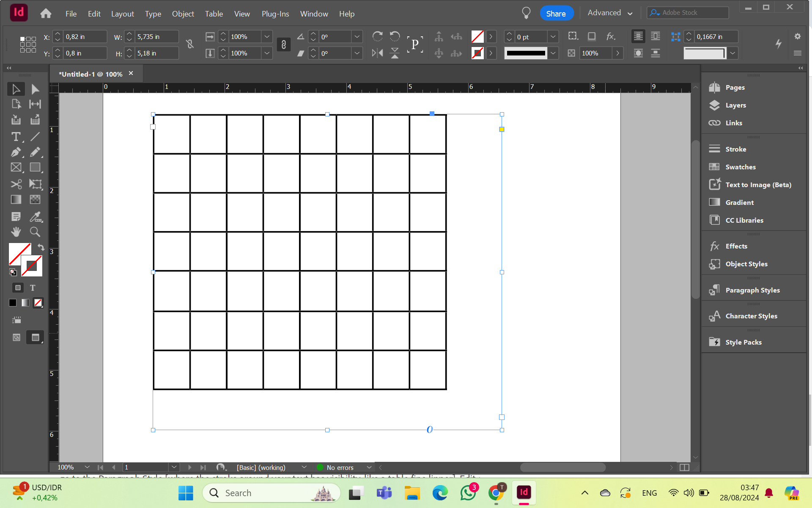Image resolution: width=812 pixels, height=508 pixels.
Task: Open the Table menu
Action: click(214, 14)
